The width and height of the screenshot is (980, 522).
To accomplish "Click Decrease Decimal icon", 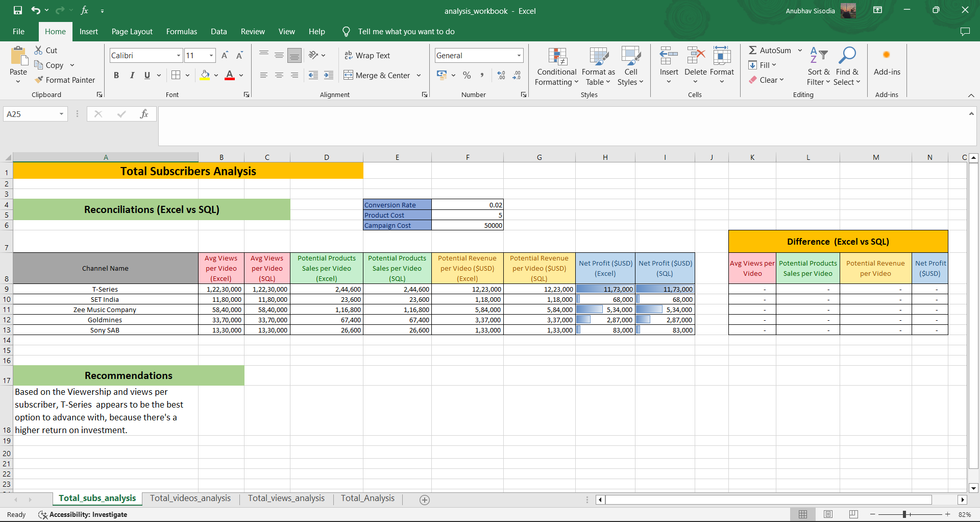I will tap(517, 75).
